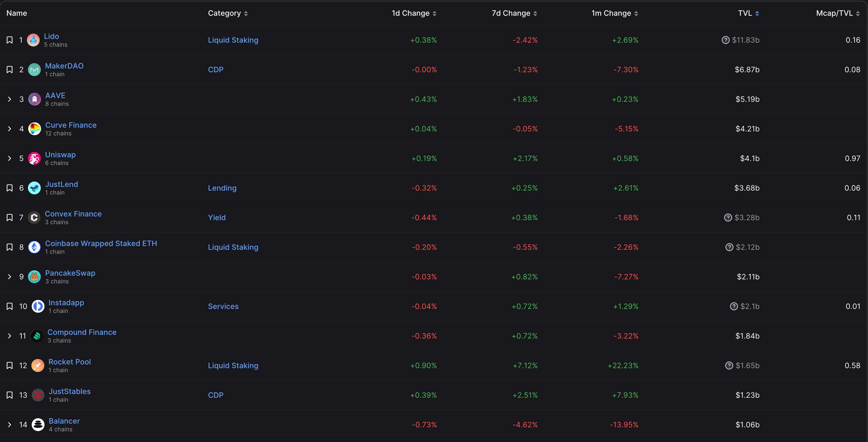Click the help icon next to Lido TVL
This screenshot has height=442, width=868.
coord(725,40)
